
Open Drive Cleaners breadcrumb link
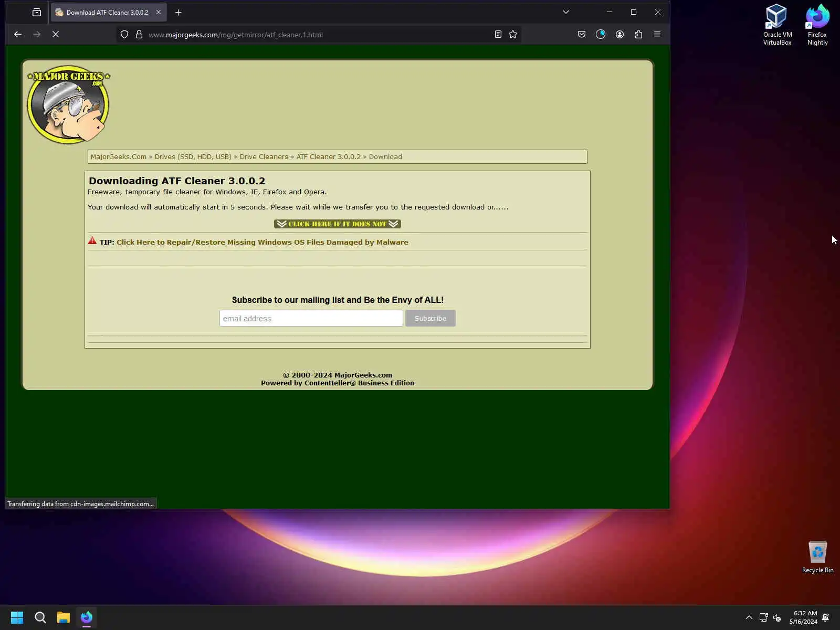264,156
